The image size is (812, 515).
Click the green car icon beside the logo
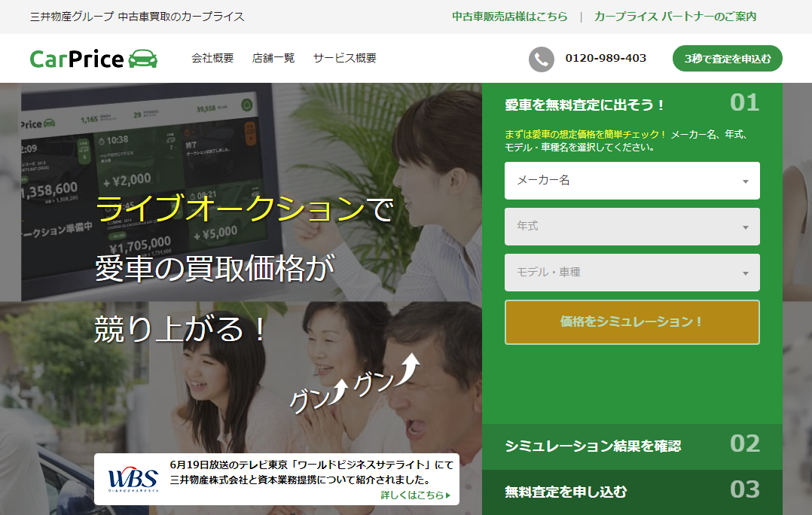click(143, 59)
